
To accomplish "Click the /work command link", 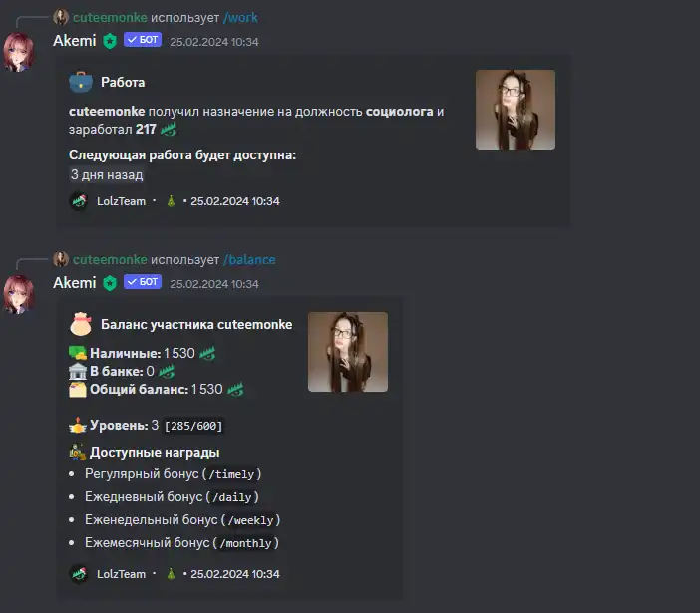I will coord(240,17).
